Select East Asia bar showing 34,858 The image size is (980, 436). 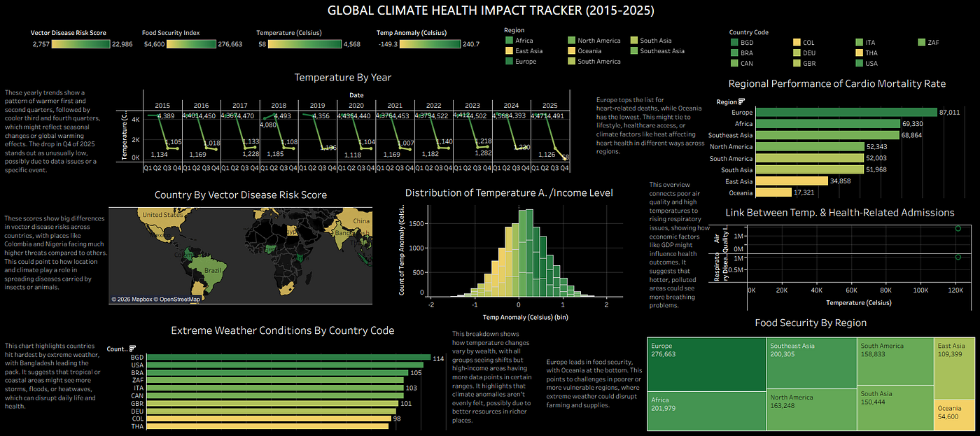coord(792,181)
